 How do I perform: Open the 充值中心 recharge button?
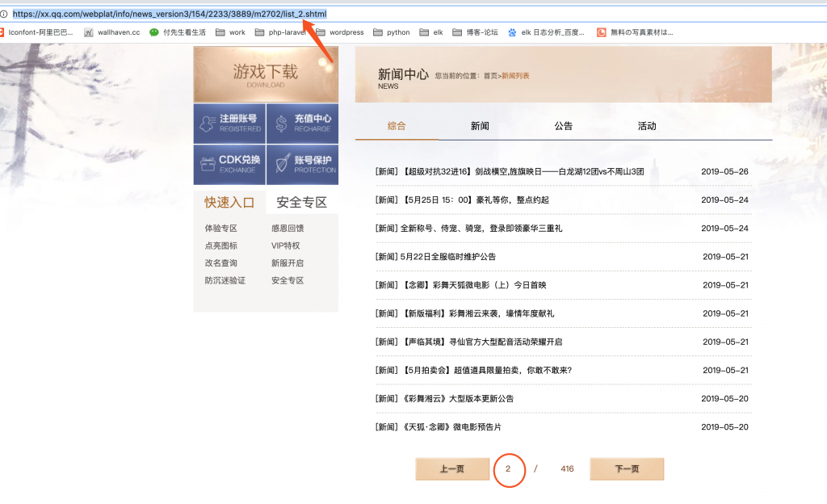pyautogui.click(x=303, y=124)
